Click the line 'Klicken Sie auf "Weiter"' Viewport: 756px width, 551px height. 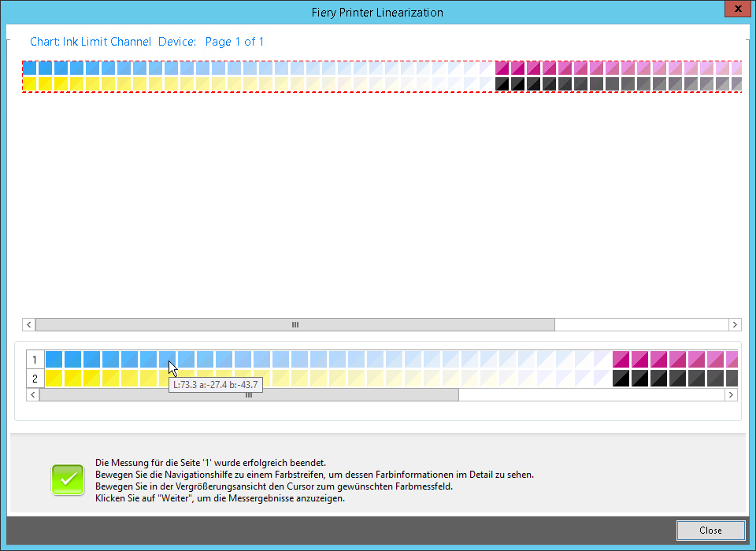click(220, 498)
